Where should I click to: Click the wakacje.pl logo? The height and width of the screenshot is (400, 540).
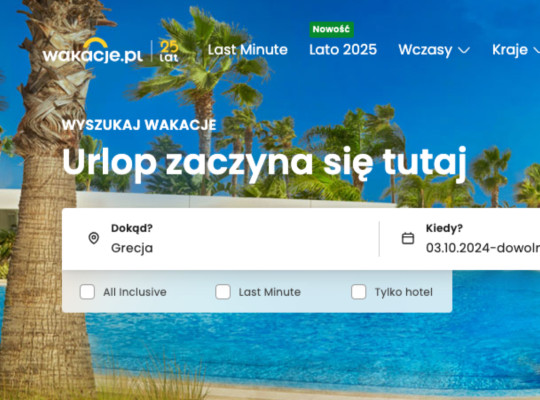point(93,51)
